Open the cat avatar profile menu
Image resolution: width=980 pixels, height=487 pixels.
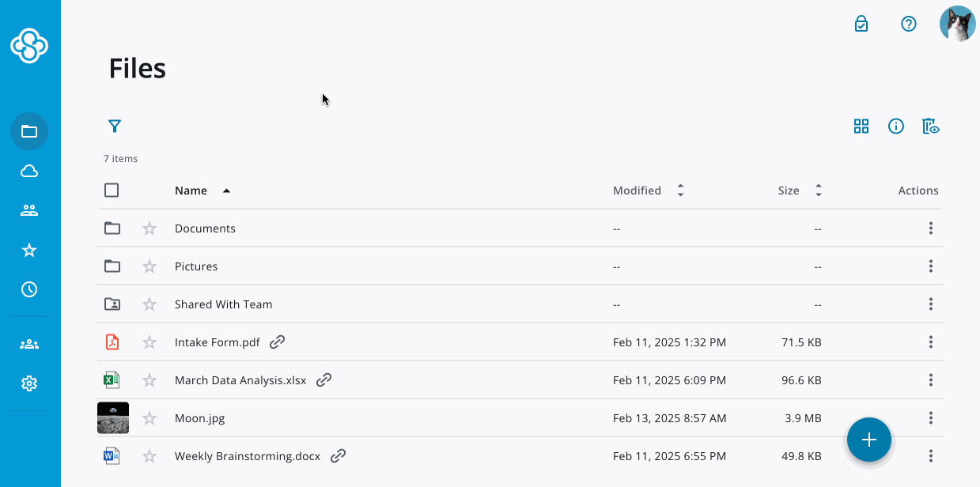(957, 24)
